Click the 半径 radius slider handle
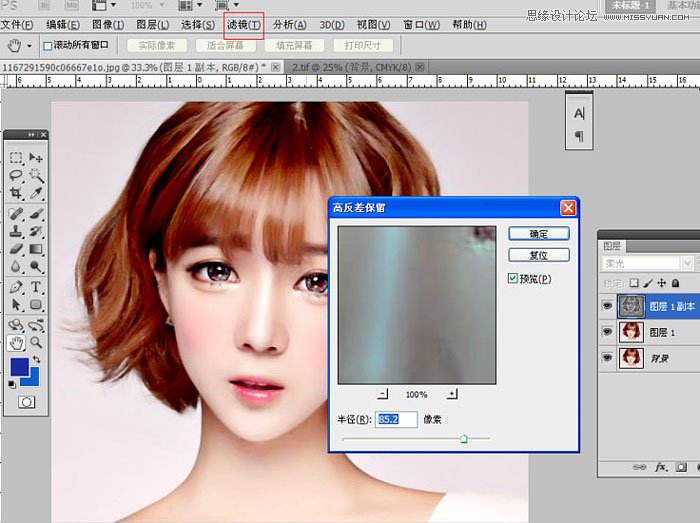700x523 pixels. 463,438
